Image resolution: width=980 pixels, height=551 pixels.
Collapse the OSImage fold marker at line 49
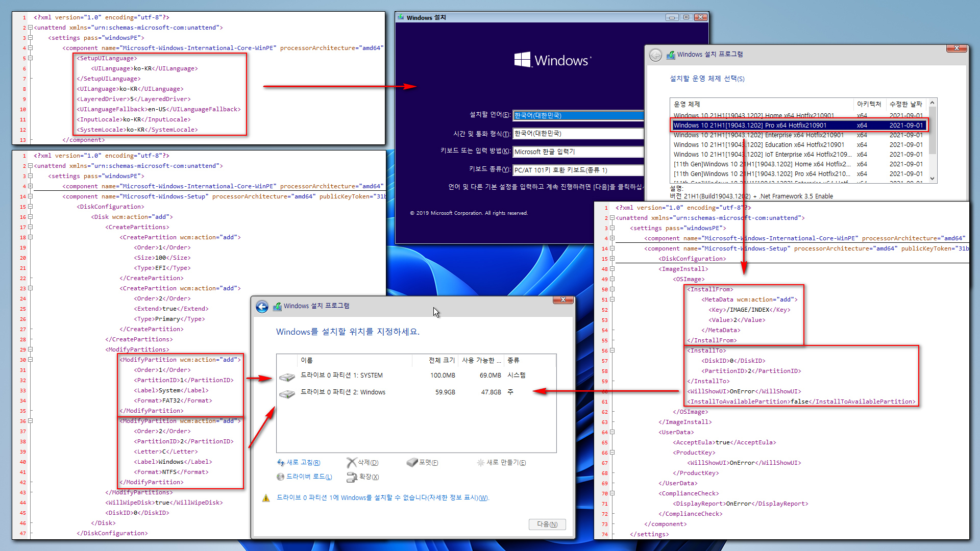[612, 279]
